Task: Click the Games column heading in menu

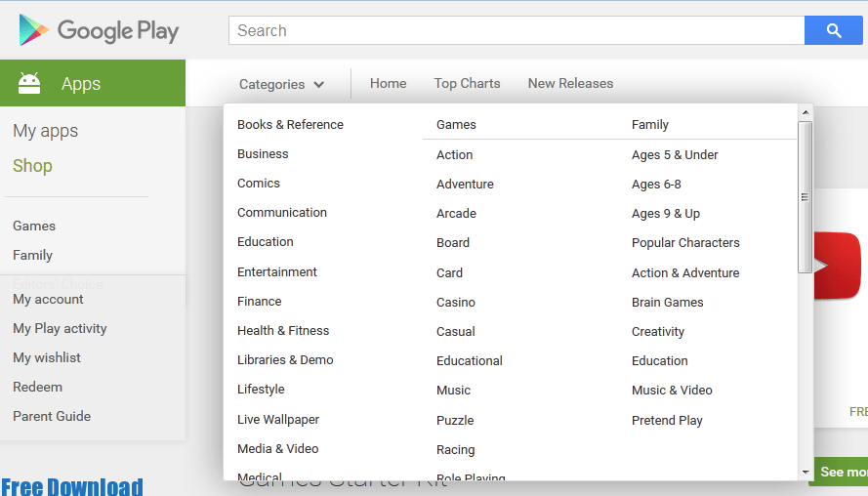Action: click(x=456, y=125)
